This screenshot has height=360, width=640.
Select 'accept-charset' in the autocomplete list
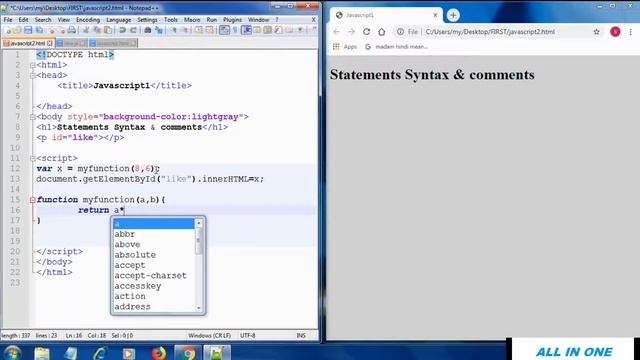[151, 276]
